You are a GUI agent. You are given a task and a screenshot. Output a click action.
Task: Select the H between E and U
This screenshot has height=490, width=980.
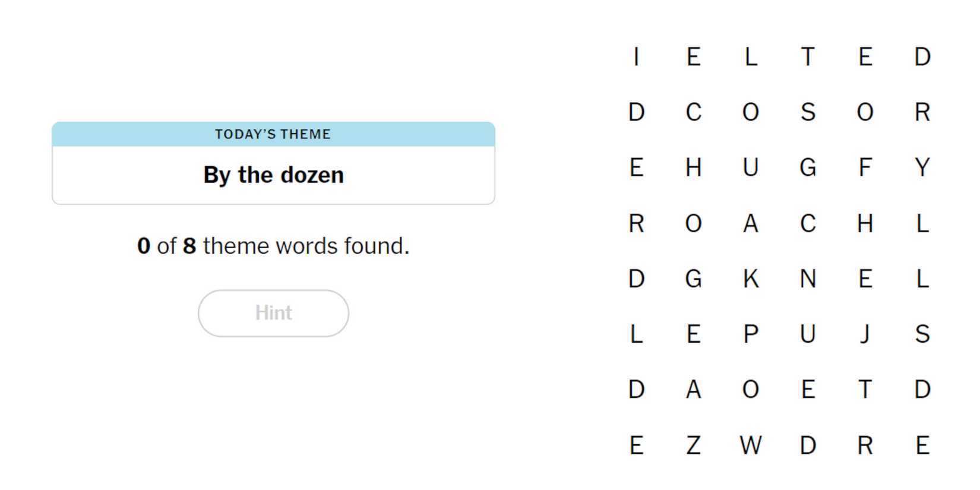(x=693, y=167)
